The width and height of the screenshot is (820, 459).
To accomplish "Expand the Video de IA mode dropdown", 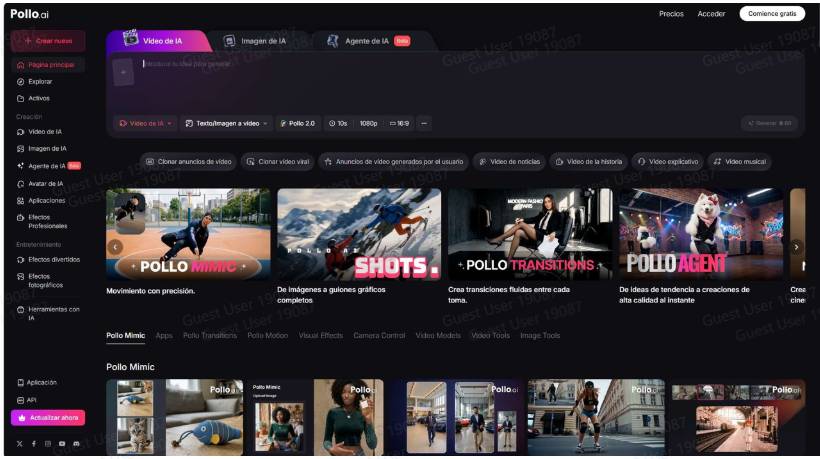I will (146, 123).
